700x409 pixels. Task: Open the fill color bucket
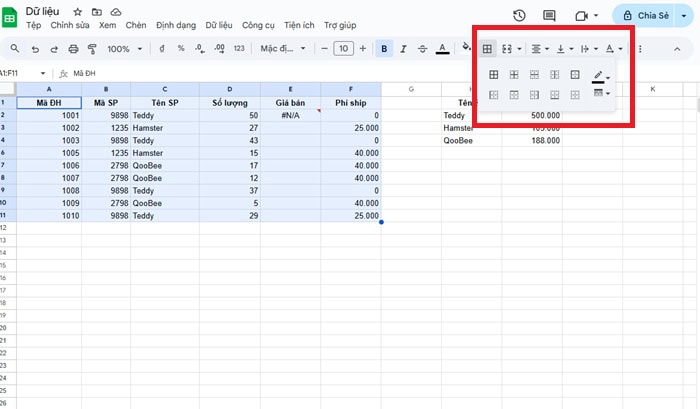[466, 47]
